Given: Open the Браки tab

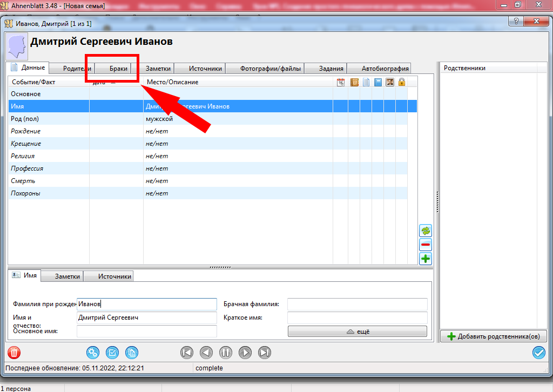Looking at the screenshot, I should coord(118,69).
